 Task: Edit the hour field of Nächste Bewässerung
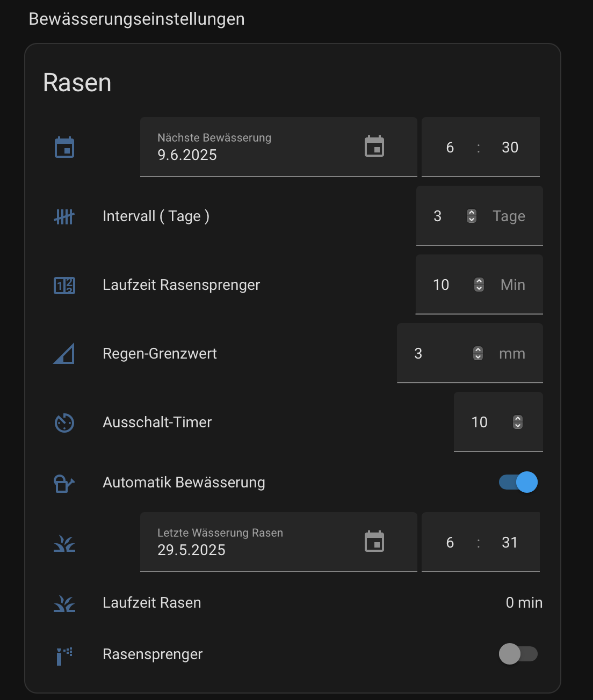450,147
